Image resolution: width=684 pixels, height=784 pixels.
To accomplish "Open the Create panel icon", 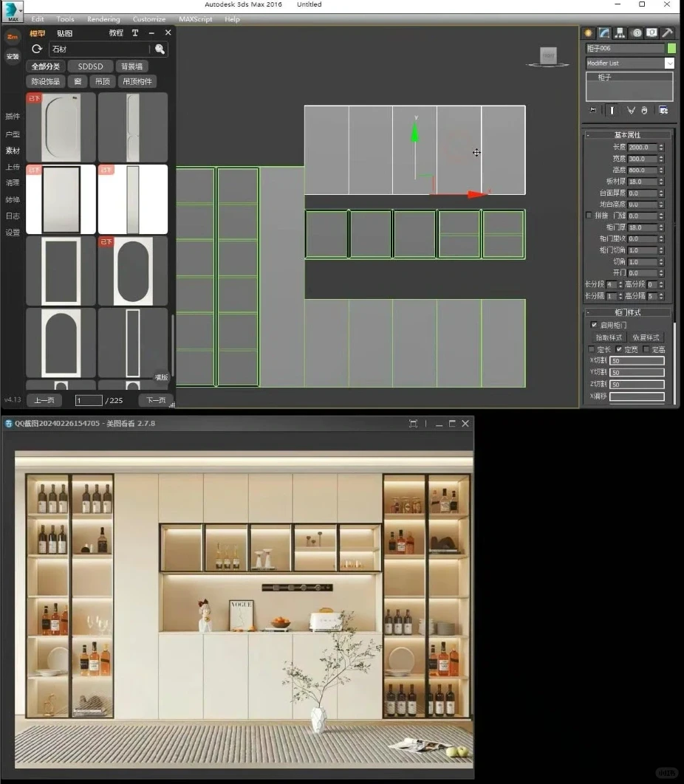I will [x=587, y=32].
